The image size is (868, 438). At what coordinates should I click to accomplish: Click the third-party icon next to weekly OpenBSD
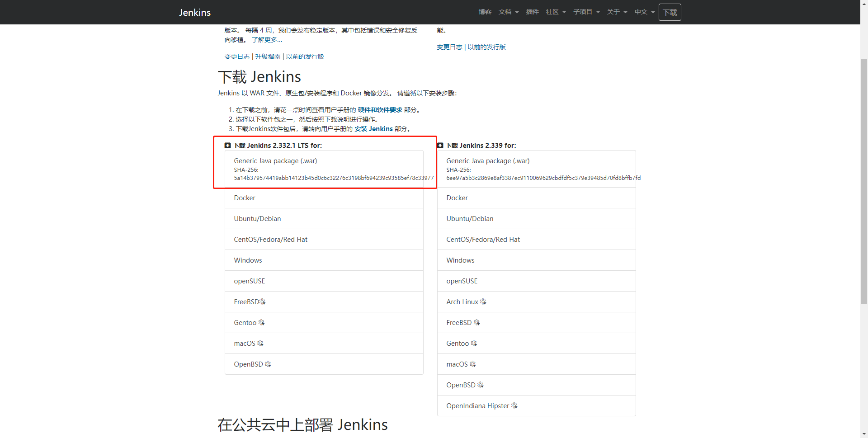[480, 385]
